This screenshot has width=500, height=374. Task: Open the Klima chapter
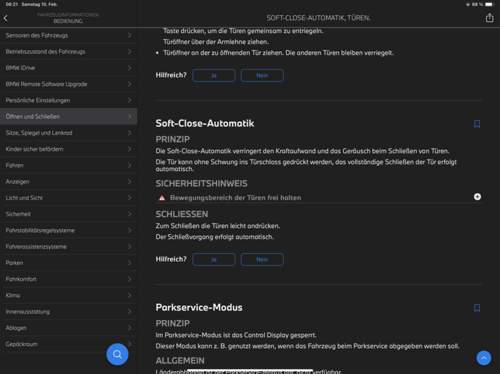click(x=68, y=295)
